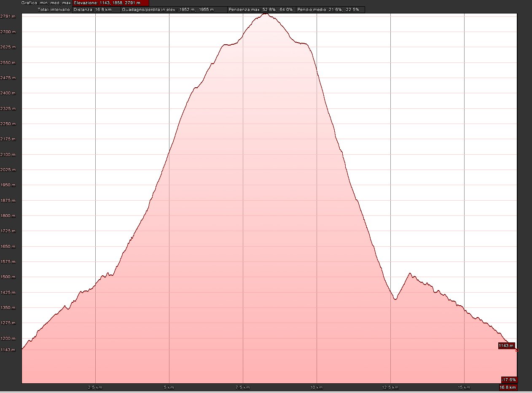532x393 pixels.
Task: Select the Distanza 16.8 km field
Action: (96, 9)
